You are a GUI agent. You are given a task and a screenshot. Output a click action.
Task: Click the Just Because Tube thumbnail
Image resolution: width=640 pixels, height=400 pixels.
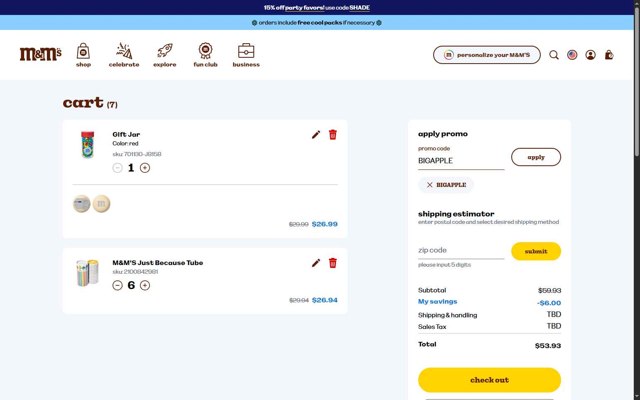[x=87, y=273]
